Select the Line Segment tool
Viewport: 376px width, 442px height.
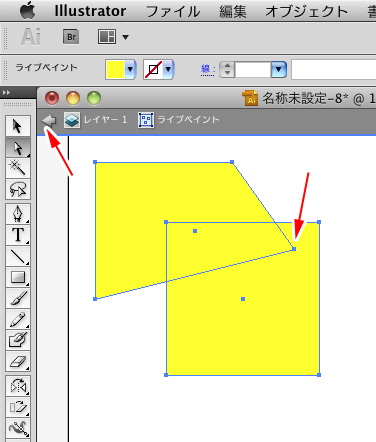(18, 256)
